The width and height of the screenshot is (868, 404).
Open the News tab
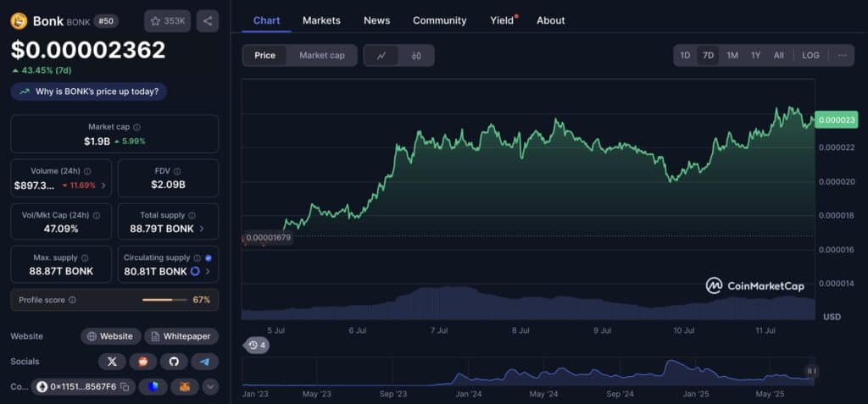[x=377, y=20]
